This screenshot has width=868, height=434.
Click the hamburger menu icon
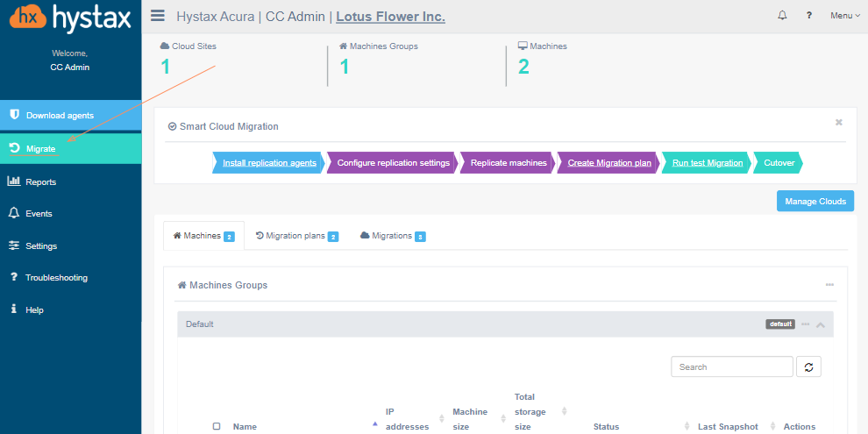tap(158, 15)
